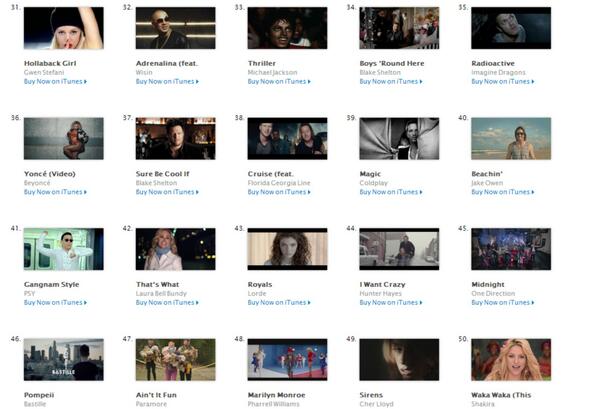Buy I Want Crazy on iTunes
The width and height of the screenshot is (600, 409).
391,303
